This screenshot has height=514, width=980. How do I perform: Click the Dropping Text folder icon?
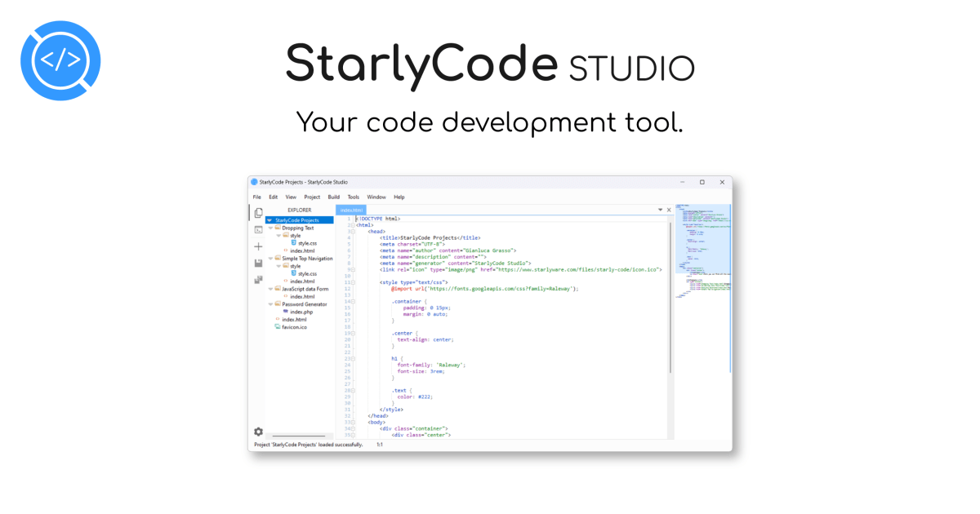coord(278,228)
